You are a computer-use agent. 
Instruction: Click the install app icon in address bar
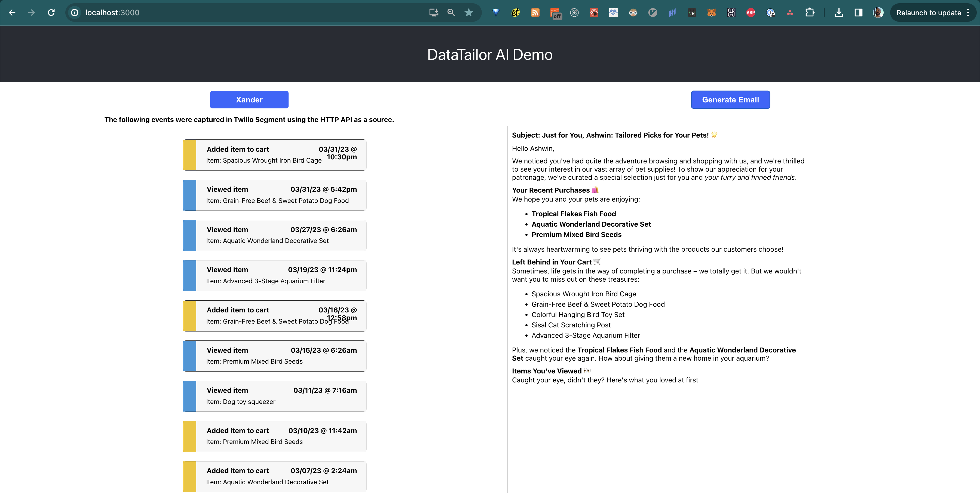pos(434,13)
